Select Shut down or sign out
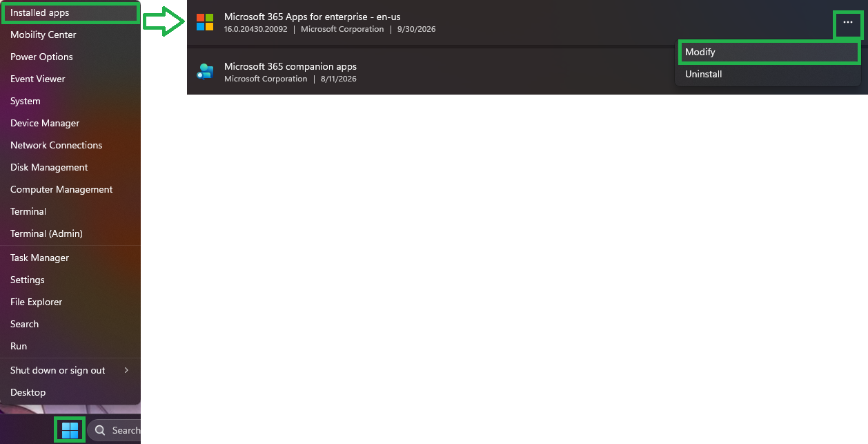This screenshot has width=868, height=444. (x=70, y=370)
